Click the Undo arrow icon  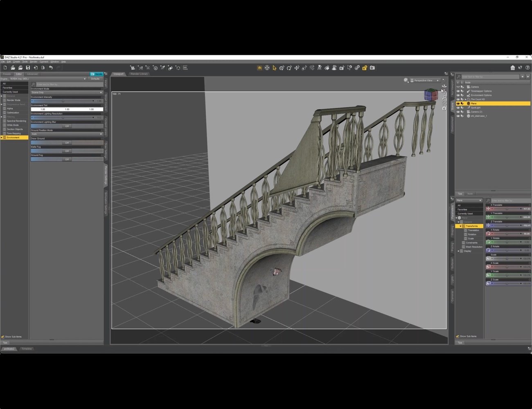coord(51,68)
